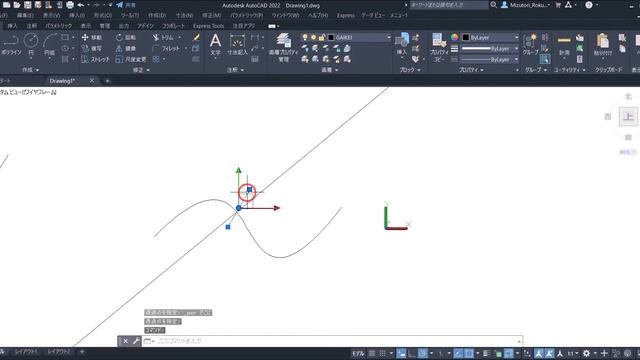Click the Save icon in quick access toolbar
The width and height of the screenshot is (640, 360).
point(27,5)
